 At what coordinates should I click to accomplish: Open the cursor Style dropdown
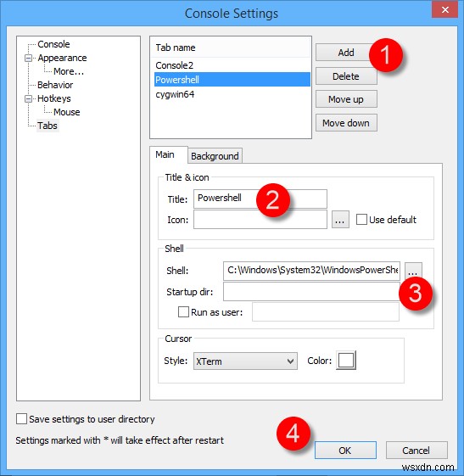(245, 361)
